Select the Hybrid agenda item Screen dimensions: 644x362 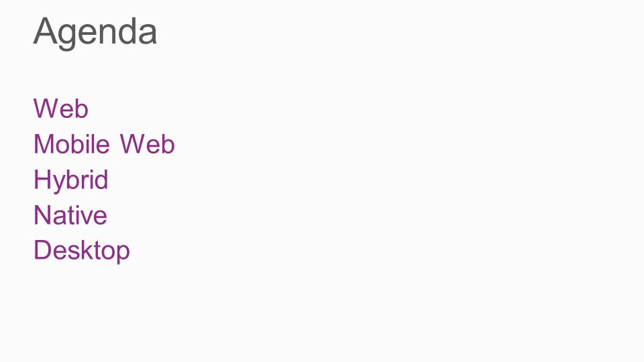pyautogui.click(x=70, y=181)
